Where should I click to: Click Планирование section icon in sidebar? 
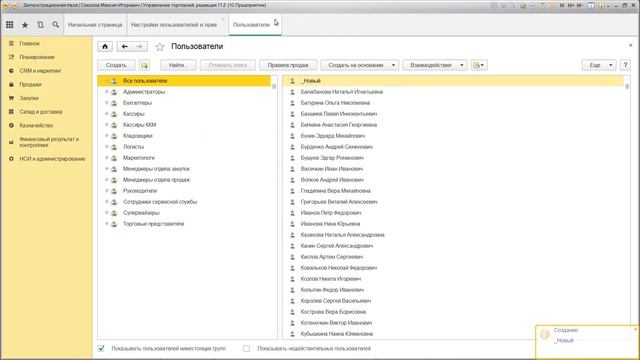(x=11, y=57)
